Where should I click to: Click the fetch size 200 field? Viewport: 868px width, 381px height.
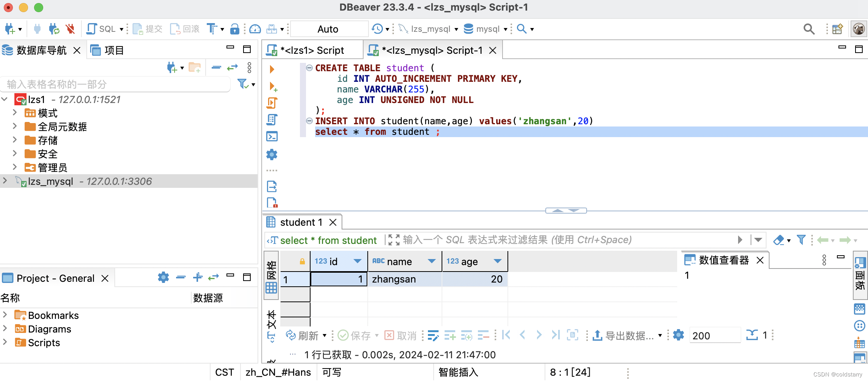point(714,336)
